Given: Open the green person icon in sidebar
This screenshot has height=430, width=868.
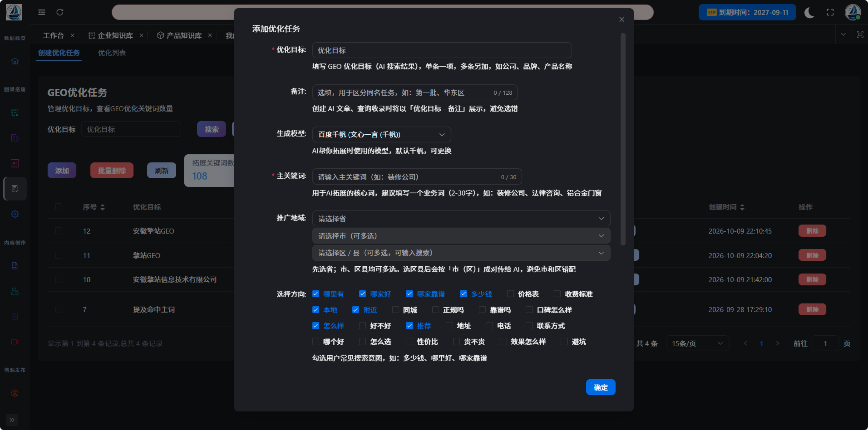Looking at the screenshot, I should pos(15,291).
